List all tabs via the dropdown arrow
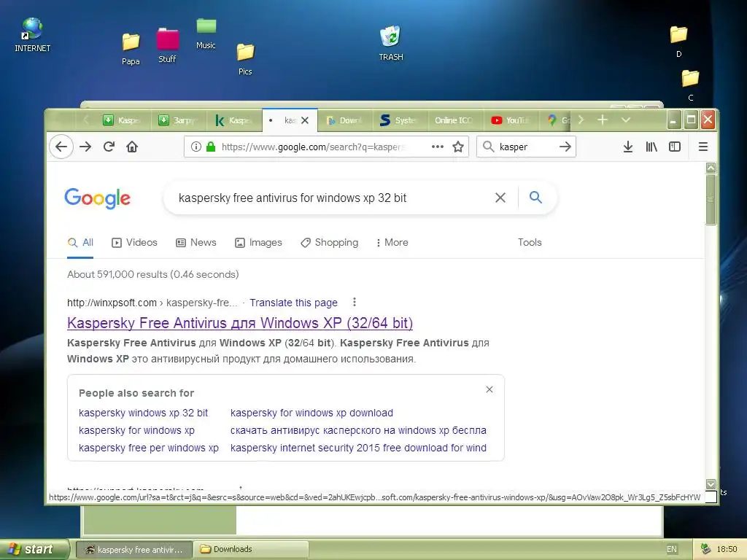Viewport: 747px width, 560px height. [x=626, y=120]
